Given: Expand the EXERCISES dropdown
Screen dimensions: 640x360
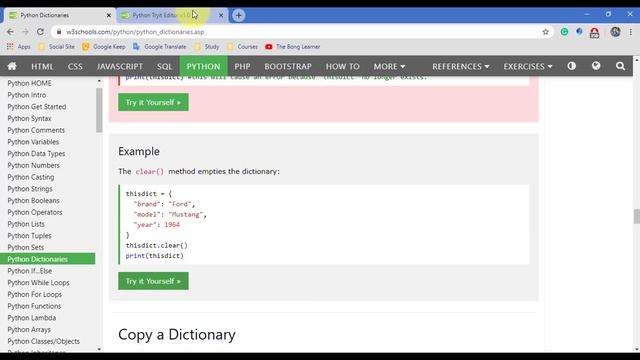Looking at the screenshot, I should click(527, 66).
